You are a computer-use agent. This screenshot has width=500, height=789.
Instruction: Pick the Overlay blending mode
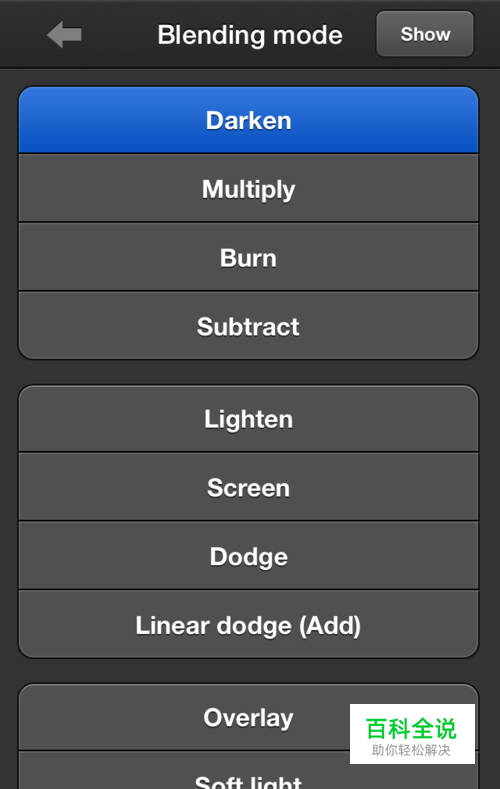click(248, 717)
